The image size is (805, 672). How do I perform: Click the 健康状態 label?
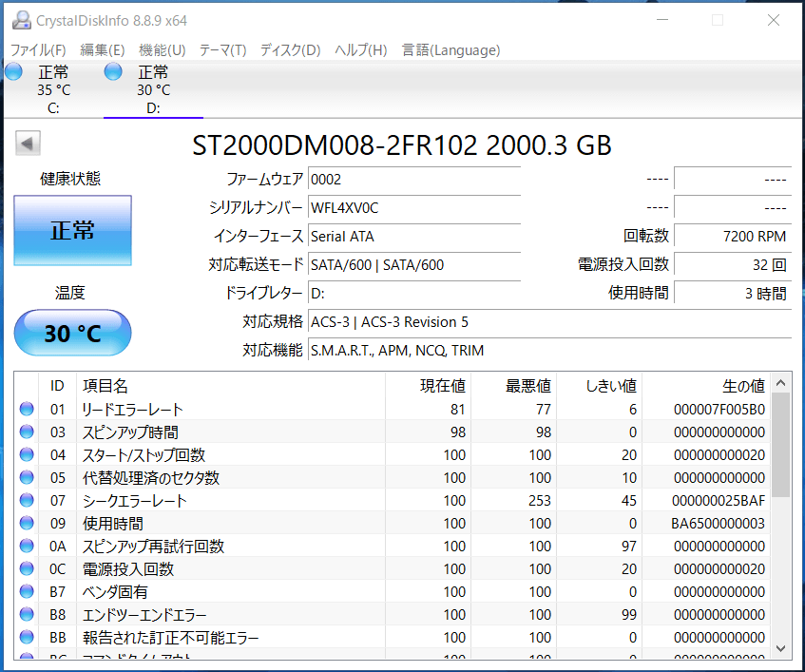pyautogui.click(x=70, y=179)
